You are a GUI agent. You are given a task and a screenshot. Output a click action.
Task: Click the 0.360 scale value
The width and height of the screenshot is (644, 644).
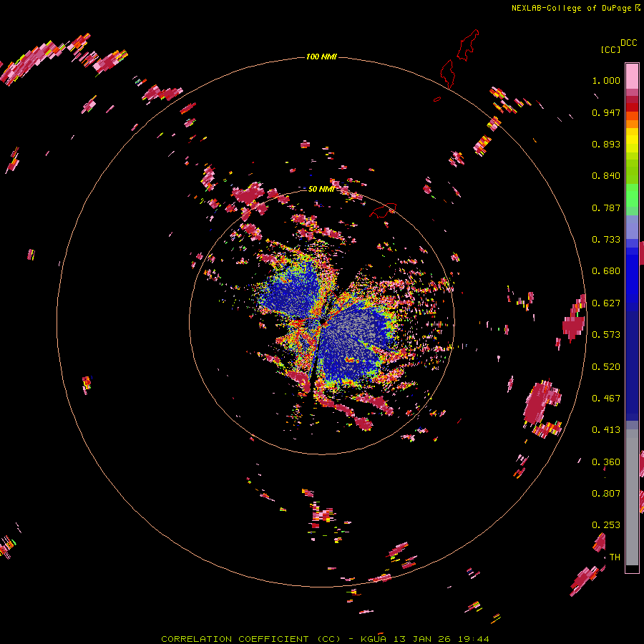pyautogui.click(x=606, y=462)
